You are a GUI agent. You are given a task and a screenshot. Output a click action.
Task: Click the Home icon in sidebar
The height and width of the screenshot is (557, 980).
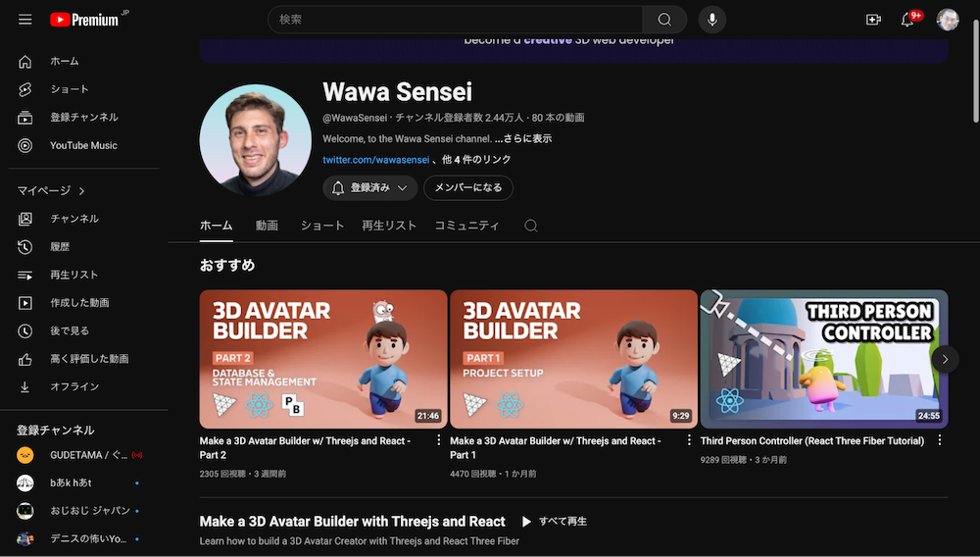(25, 61)
